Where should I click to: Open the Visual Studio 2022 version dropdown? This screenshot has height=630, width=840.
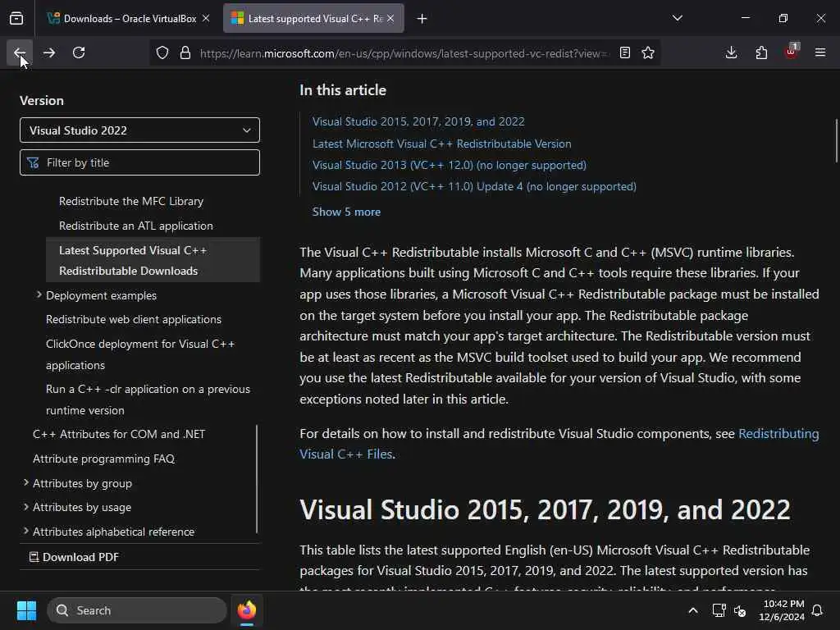coord(139,130)
